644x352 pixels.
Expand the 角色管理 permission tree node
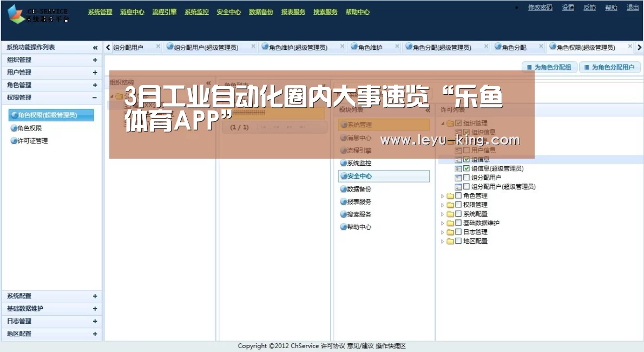click(x=442, y=196)
